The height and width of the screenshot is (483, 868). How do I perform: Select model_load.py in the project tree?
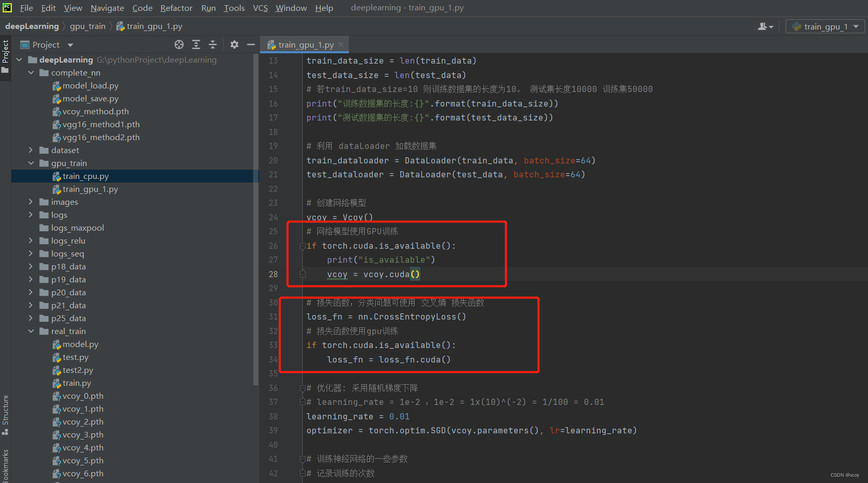(91, 85)
